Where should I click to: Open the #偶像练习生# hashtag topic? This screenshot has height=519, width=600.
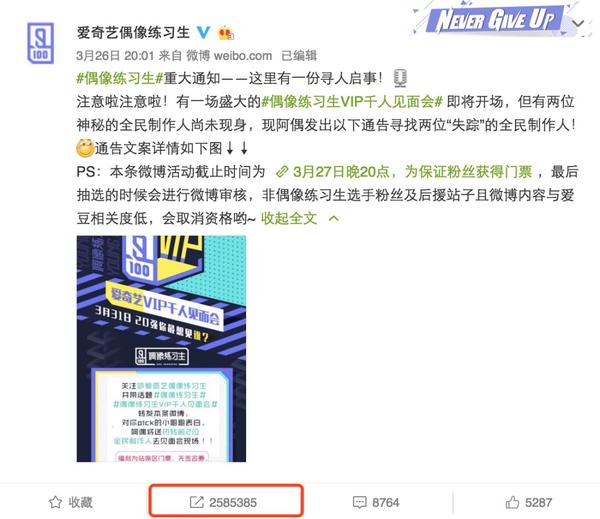click(x=120, y=78)
